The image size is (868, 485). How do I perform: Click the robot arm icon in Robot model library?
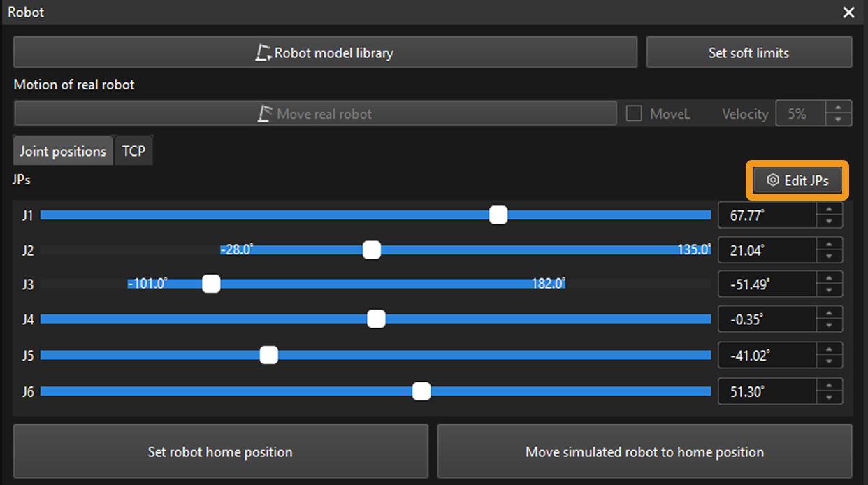click(263, 53)
